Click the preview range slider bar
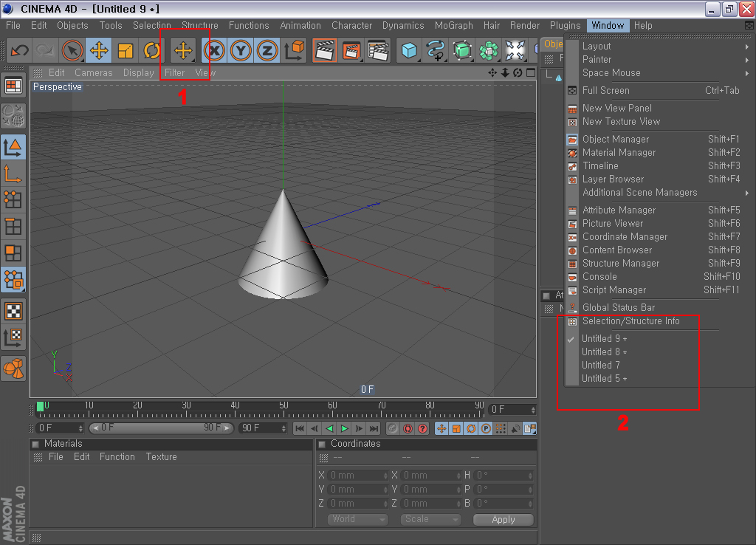 pyautogui.click(x=162, y=428)
